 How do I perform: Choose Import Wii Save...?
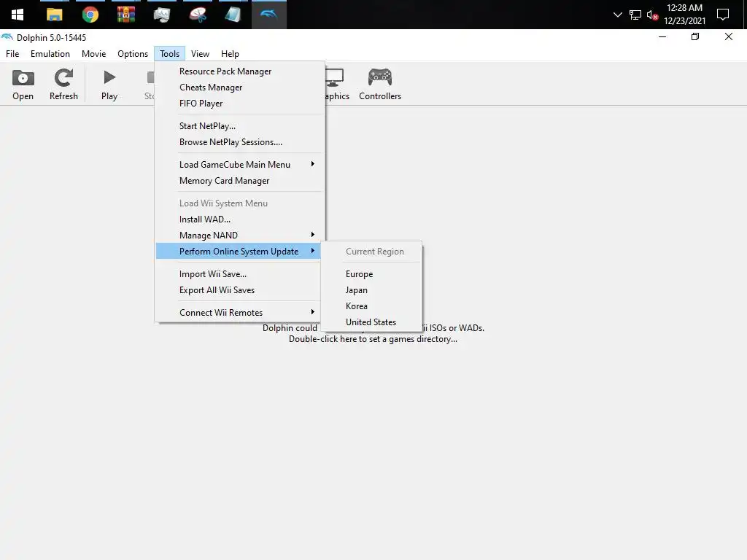[239, 274]
